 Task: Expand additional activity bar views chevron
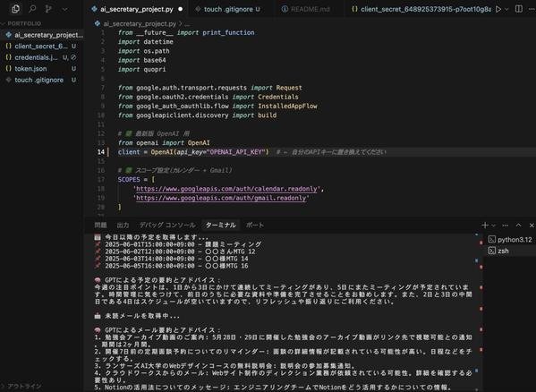click(65, 9)
